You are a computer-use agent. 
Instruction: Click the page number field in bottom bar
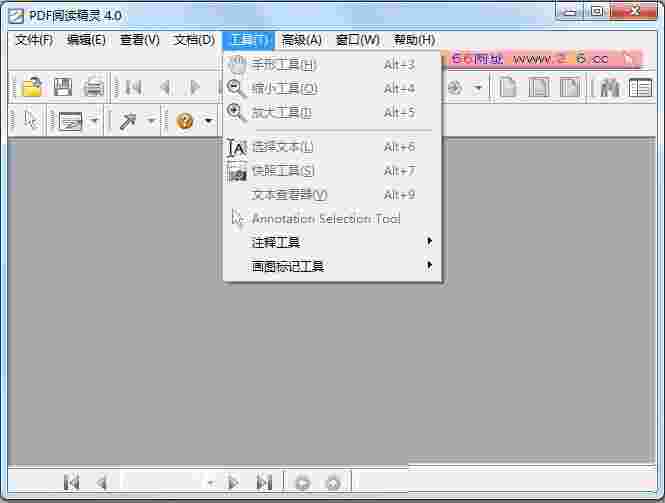(160, 483)
